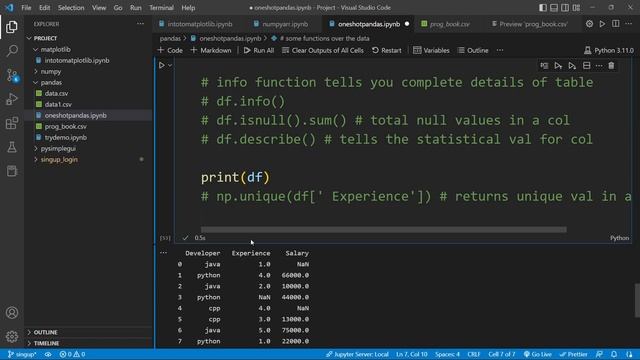The width and height of the screenshot is (640, 360).
Task: Run the current notebook cell
Action: [162, 65]
